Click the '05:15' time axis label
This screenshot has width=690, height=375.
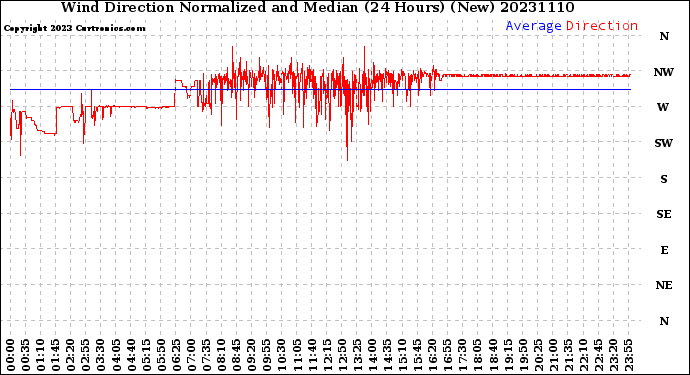pyautogui.click(x=147, y=355)
